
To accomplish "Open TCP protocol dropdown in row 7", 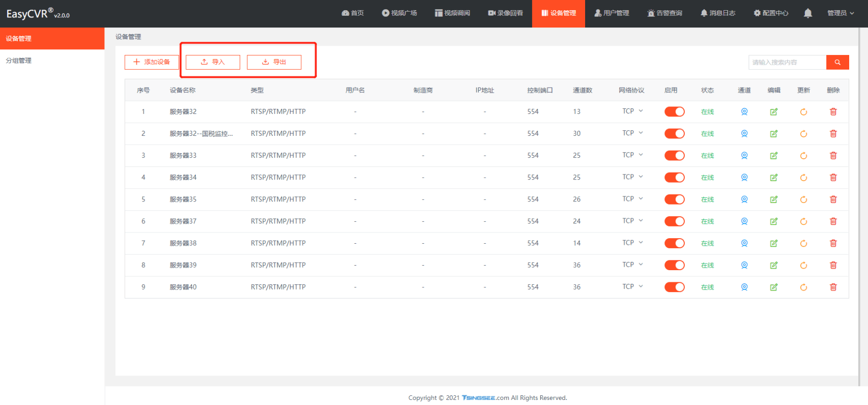I will pos(632,243).
